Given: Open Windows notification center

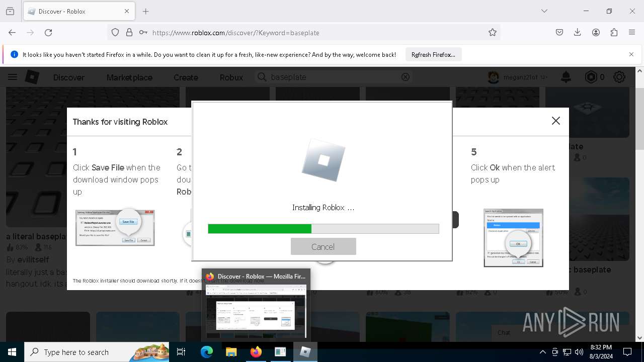Looking at the screenshot, I should pos(627,352).
